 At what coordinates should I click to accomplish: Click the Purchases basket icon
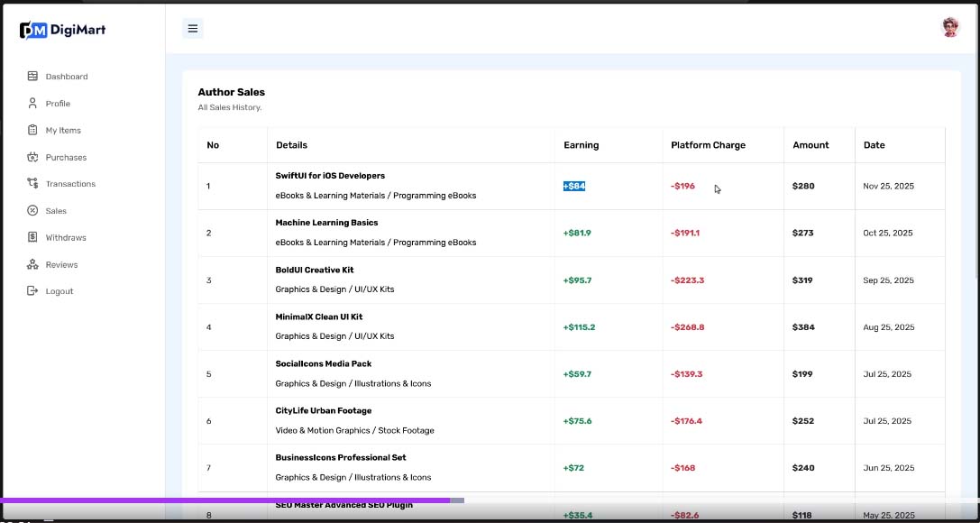pos(32,157)
